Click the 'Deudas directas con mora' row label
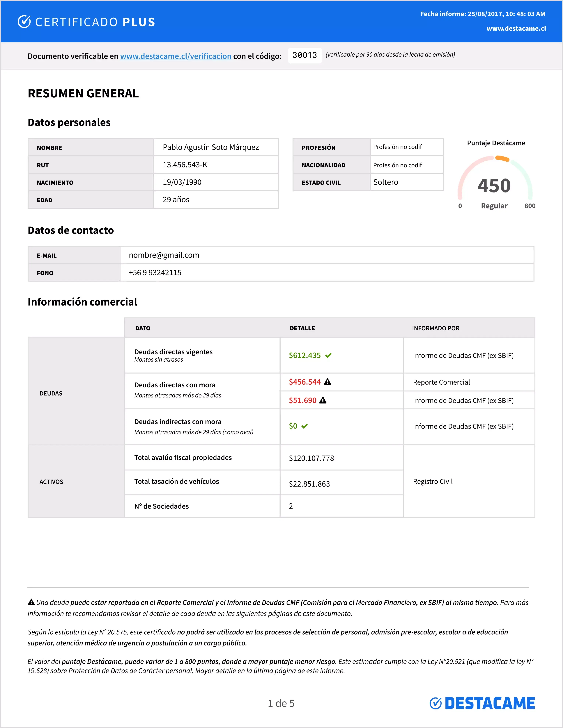 click(175, 385)
